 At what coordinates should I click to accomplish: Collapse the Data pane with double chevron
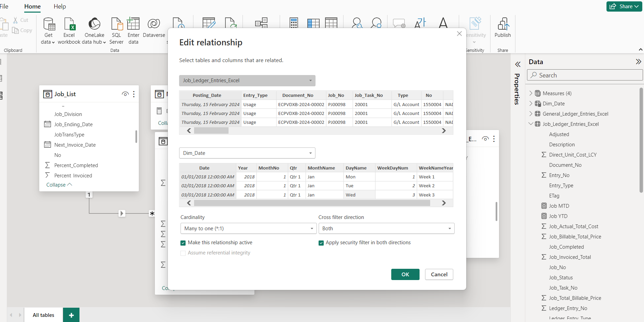(x=638, y=62)
